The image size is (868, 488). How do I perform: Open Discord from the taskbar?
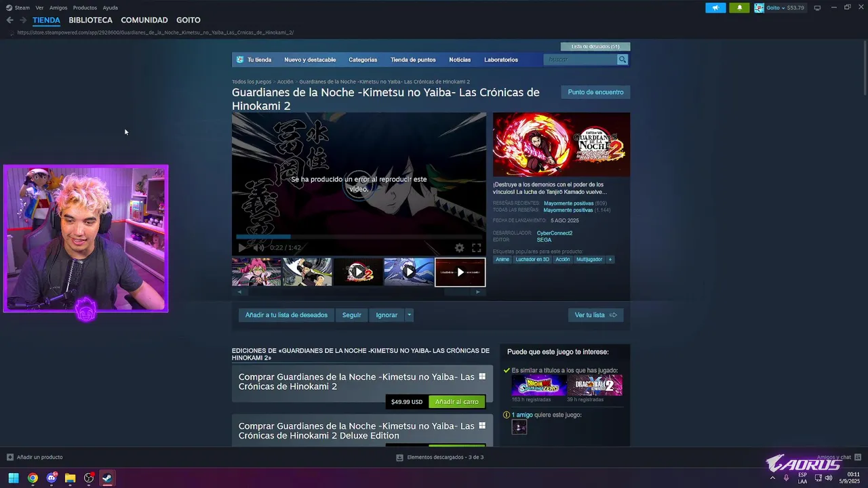tap(52, 478)
